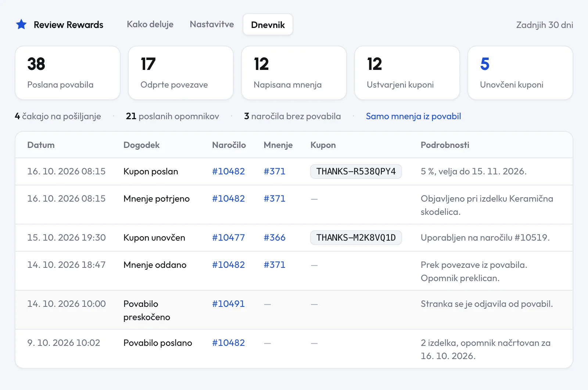The width and height of the screenshot is (588, 390).
Task: Click the blue star Review Rewards icon
Action: click(x=21, y=25)
